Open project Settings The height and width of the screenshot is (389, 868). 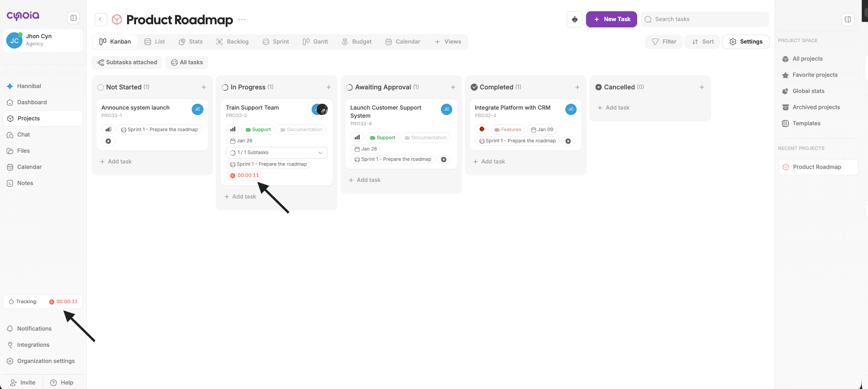[x=746, y=42]
